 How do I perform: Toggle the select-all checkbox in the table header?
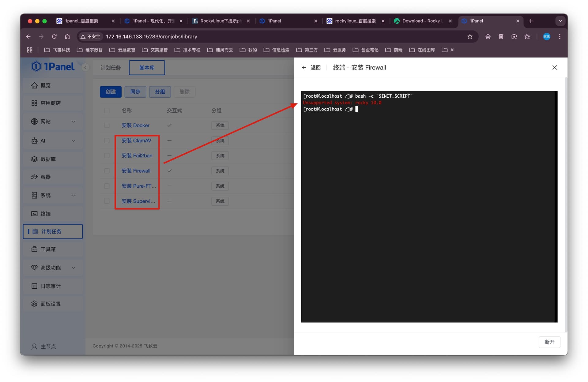point(107,110)
